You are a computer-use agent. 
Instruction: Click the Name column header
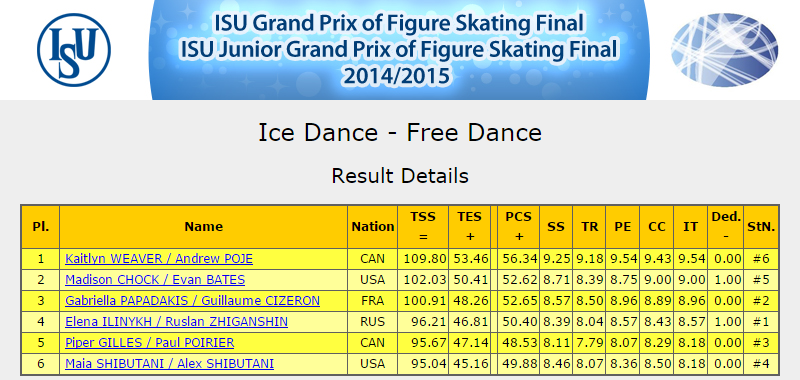[x=204, y=226]
